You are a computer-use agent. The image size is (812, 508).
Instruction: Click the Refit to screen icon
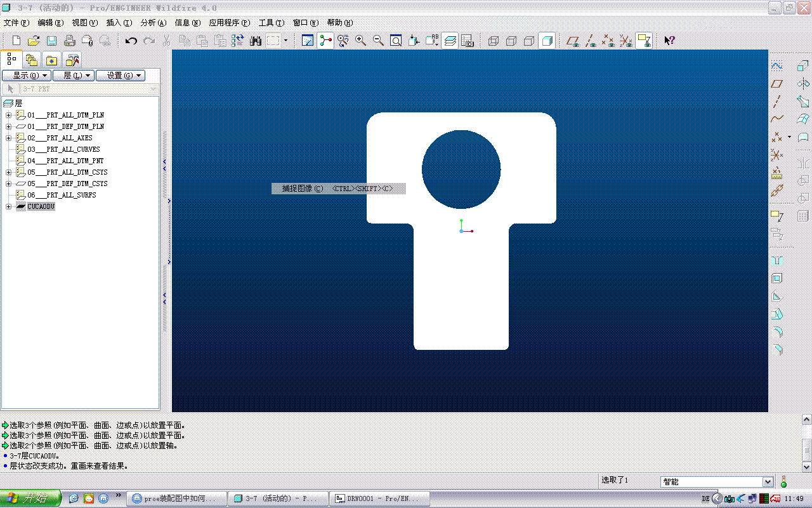click(396, 41)
